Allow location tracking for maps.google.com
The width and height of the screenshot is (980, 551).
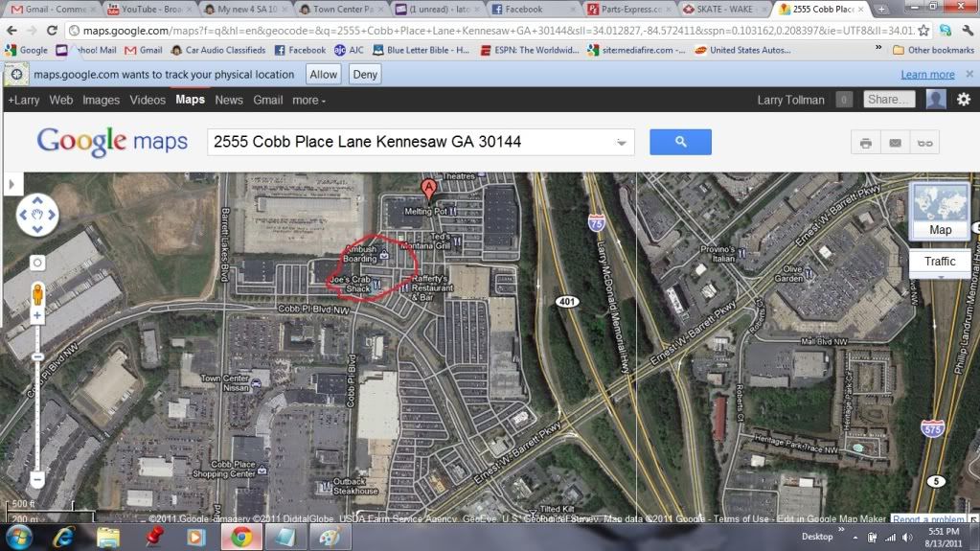click(x=323, y=75)
